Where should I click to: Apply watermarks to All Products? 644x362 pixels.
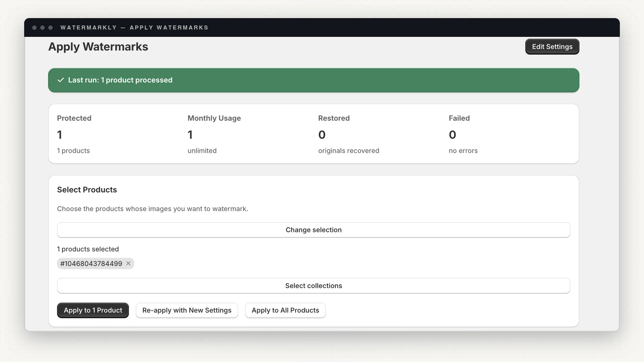coord(285,310)
